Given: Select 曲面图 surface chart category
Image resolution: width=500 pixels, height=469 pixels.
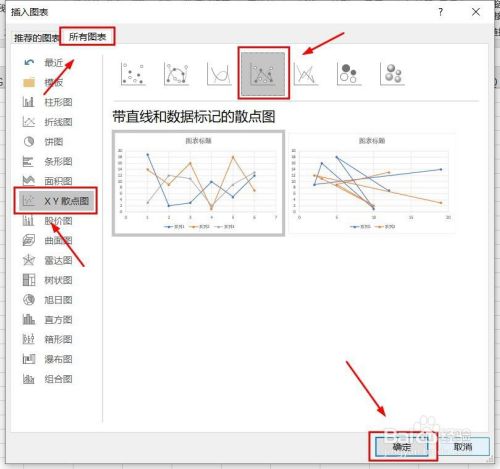Looking at the screenshot, I should [x=47, y=240].
